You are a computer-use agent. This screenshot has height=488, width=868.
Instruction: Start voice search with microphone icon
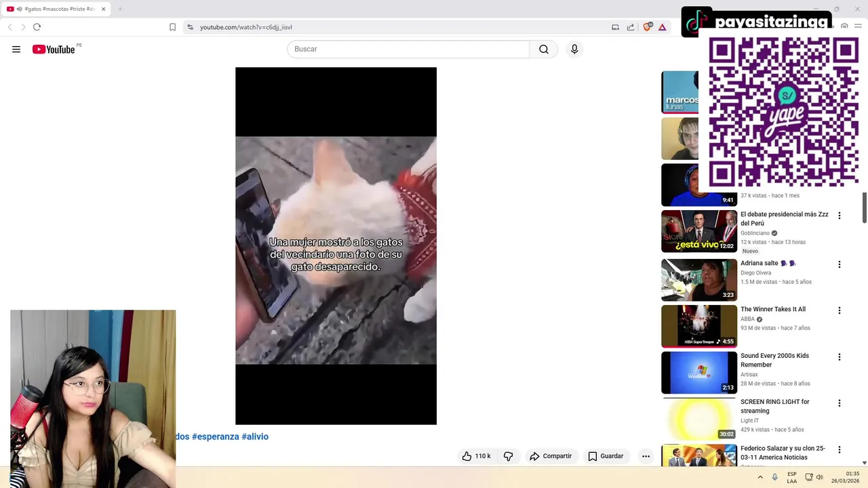point(574,49)
